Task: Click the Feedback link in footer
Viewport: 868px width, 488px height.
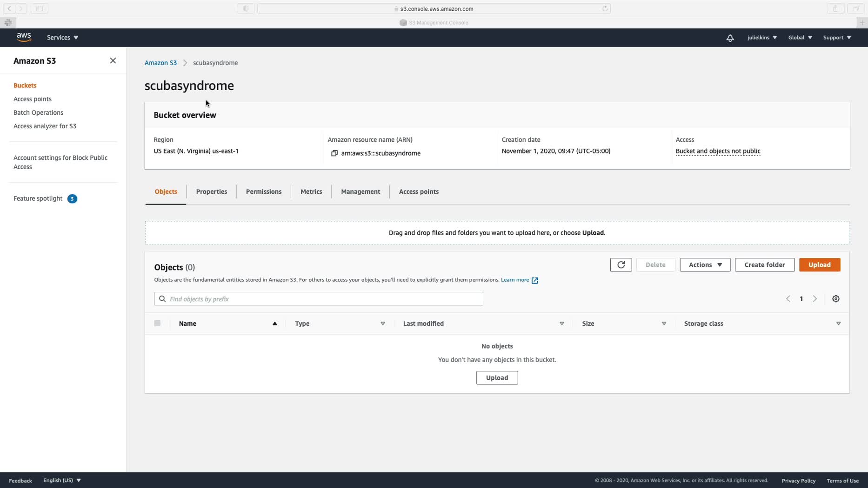Action: 20,481
